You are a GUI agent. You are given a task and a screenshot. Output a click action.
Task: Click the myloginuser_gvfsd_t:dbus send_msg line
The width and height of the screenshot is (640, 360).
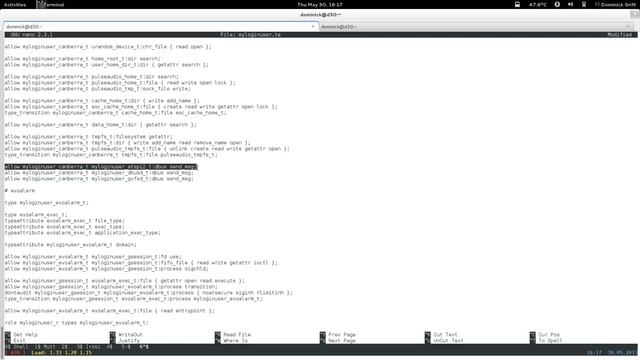tap(99, 179)
